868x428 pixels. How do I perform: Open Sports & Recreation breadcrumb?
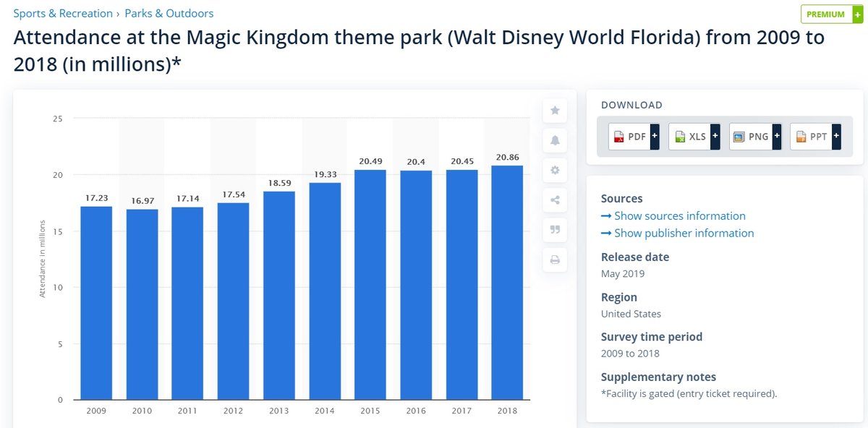pos(63,14)
